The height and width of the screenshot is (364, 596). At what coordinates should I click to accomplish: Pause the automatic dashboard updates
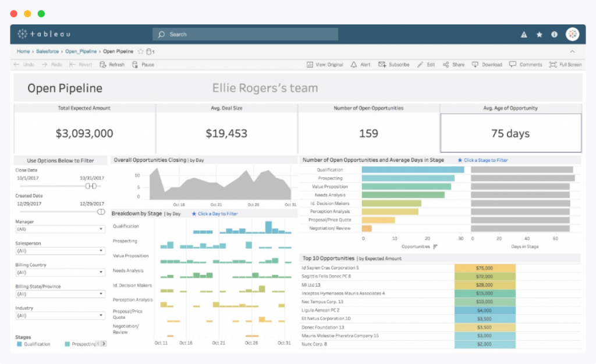coord(142,65)
